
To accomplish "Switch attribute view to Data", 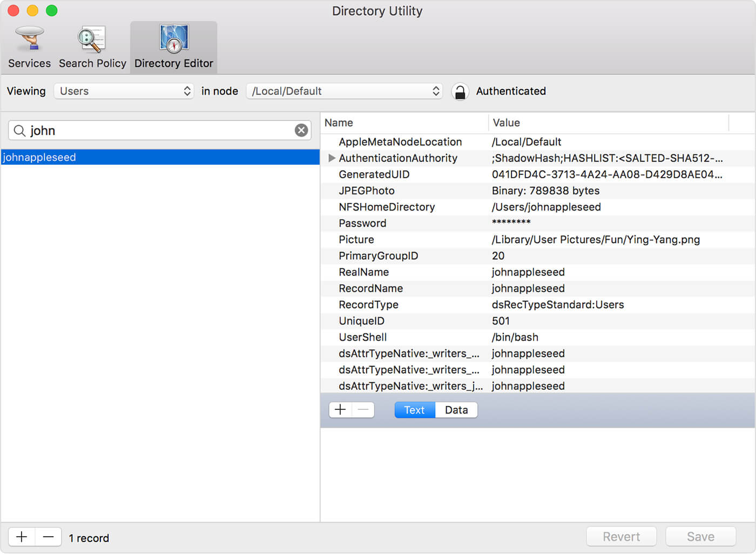I will [x=456, y=410].
